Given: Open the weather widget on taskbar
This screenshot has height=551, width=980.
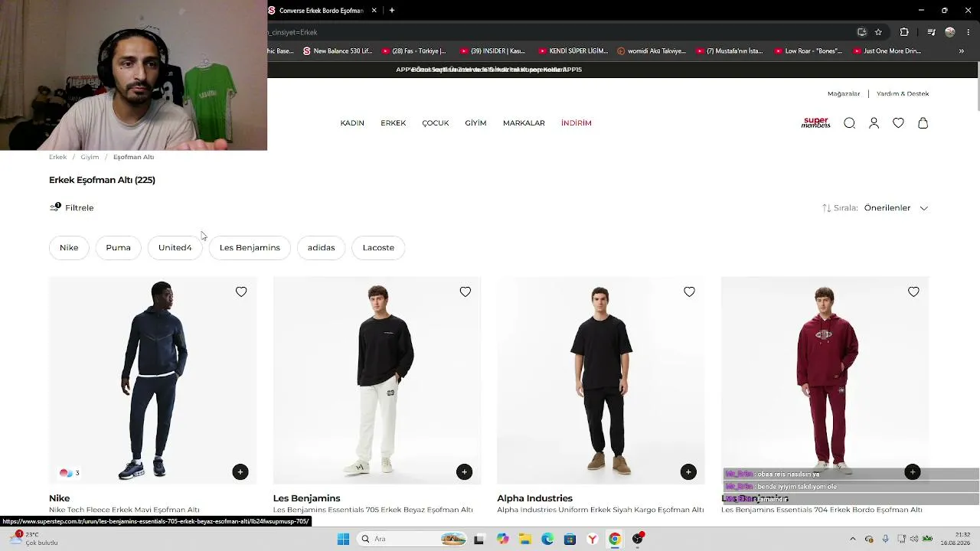Looking at the screenshot, I should point(34,539).
